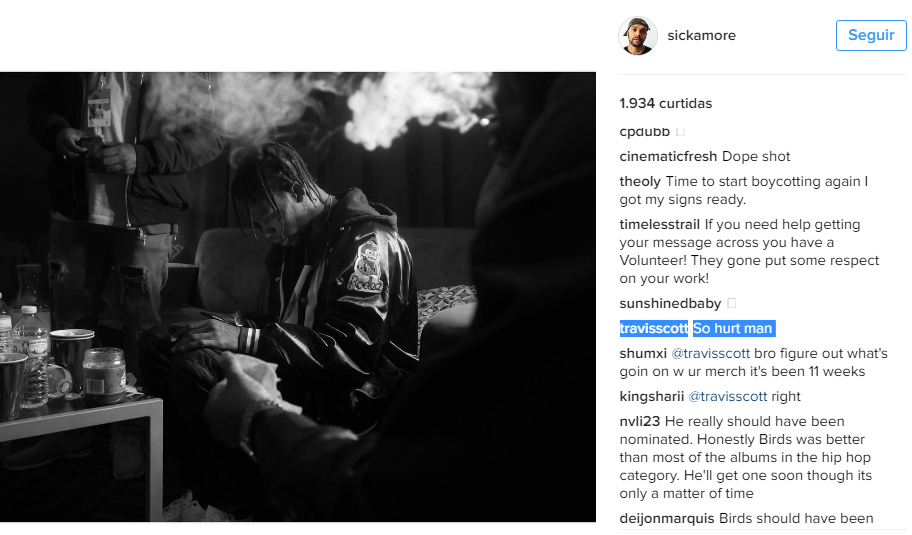Image resolution: width=912 pixels, height=535 pixels.
Task: Click the emoji placeholder after sunshinedbaby
Action: [x=732, y=303]
